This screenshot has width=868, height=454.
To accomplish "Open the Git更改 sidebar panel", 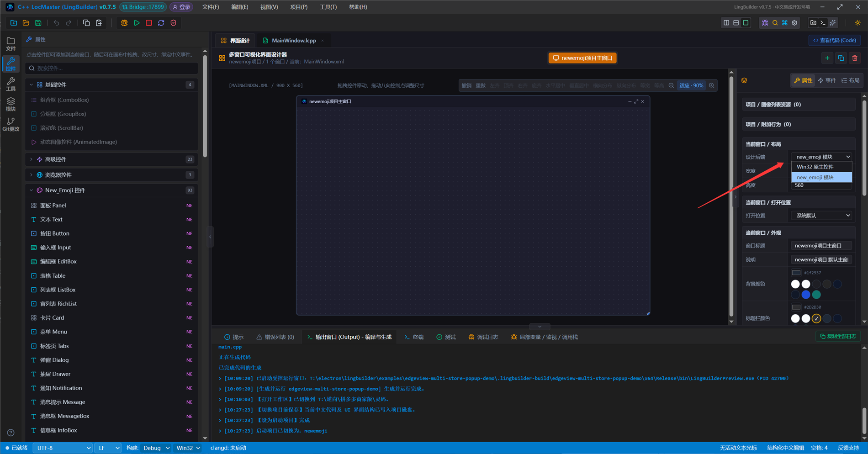I will tap(11, 124).
